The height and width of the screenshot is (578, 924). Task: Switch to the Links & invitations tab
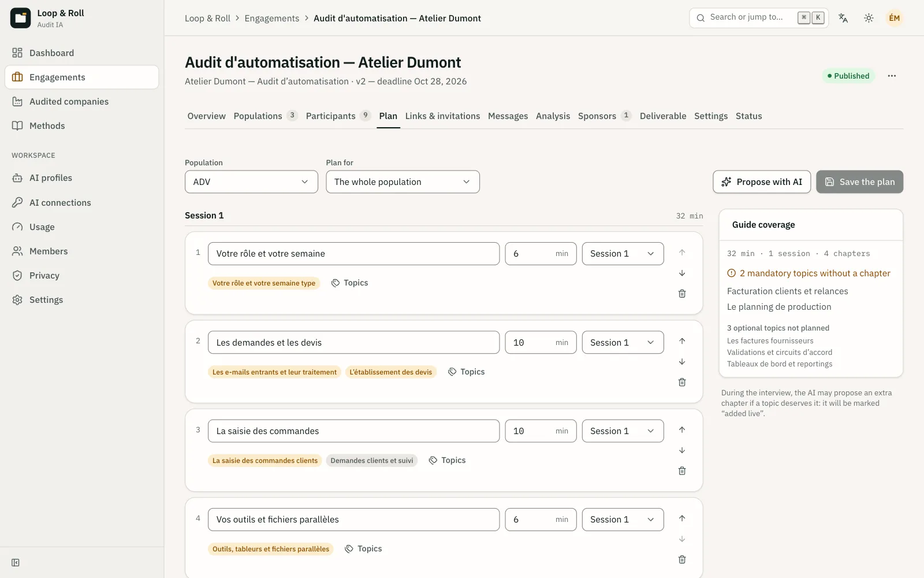click(442, 116)
